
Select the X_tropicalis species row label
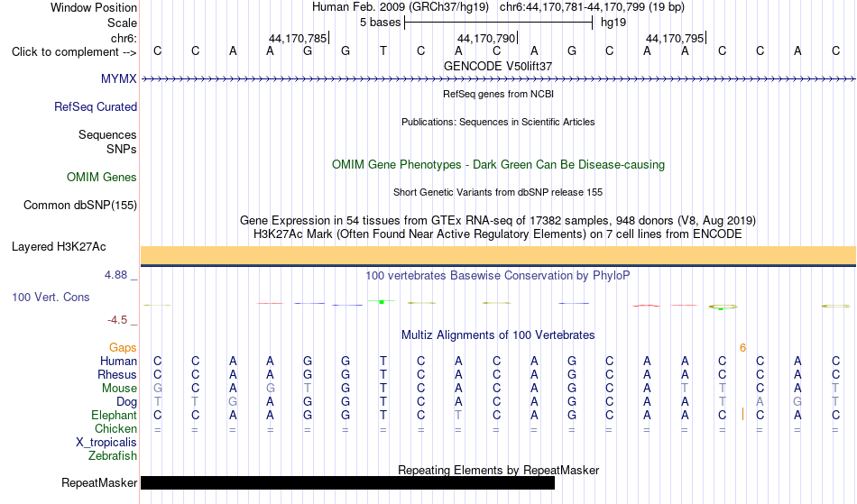[x=106, y=443]
